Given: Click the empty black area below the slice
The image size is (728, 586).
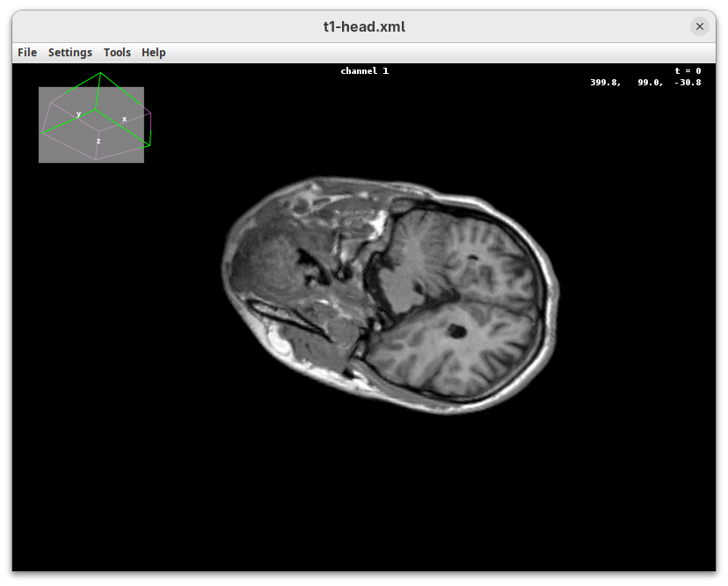Looking at the screenshot, I should tap(364, 502).
